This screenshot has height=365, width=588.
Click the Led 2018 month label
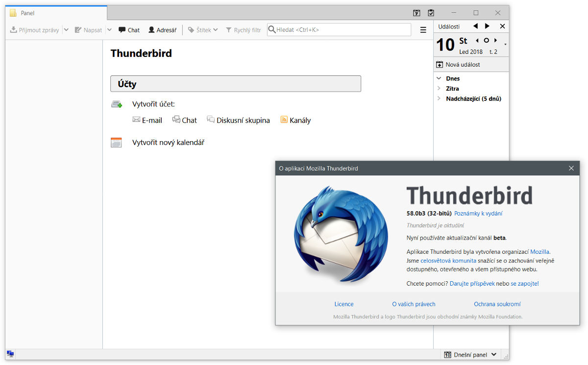click(x=471, y=52)
